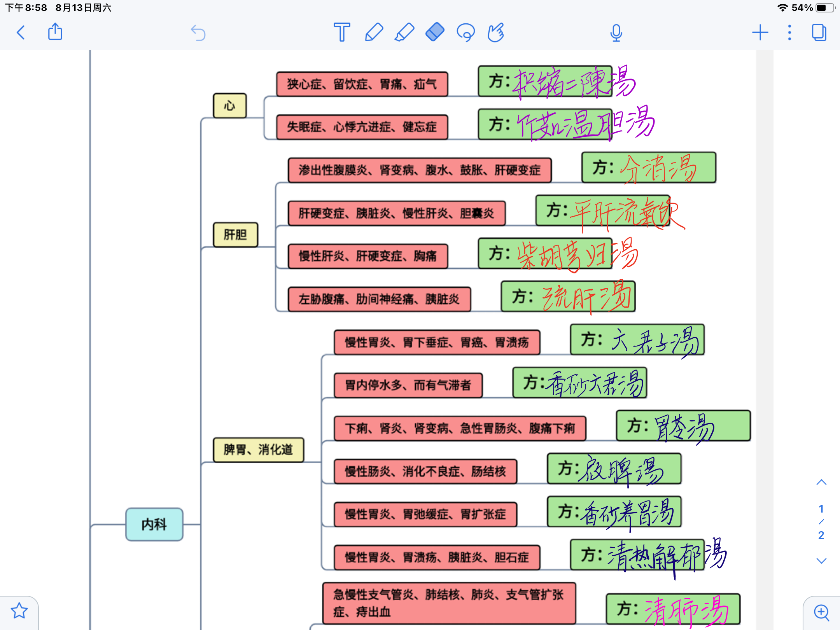Open the share export icon
Image resolution: width=840 pixels, height=630 pixels.
(55, 32)
